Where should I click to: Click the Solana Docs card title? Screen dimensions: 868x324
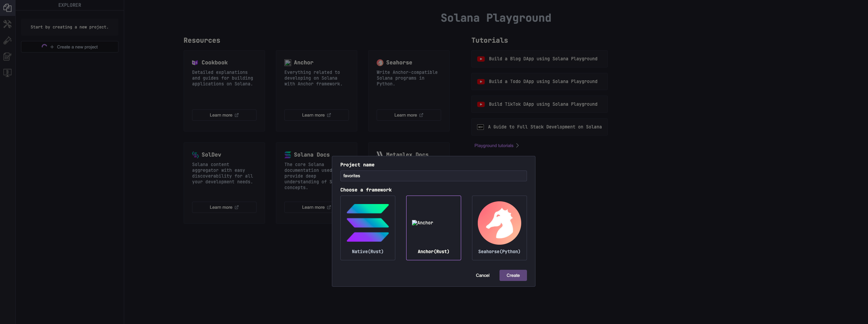tap(312, 155)
